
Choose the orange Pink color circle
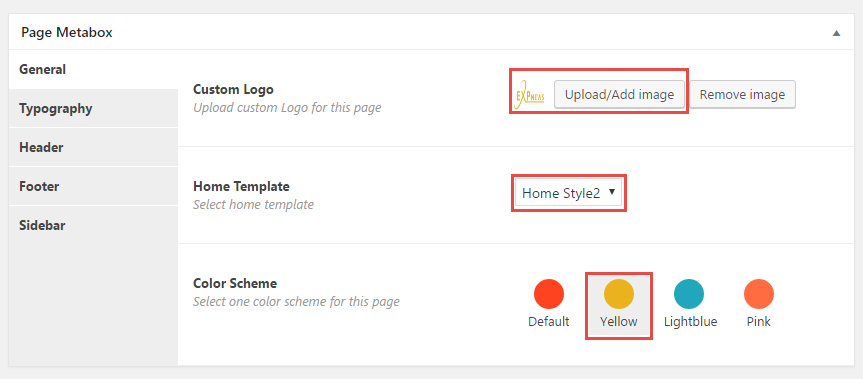(758, 294)
